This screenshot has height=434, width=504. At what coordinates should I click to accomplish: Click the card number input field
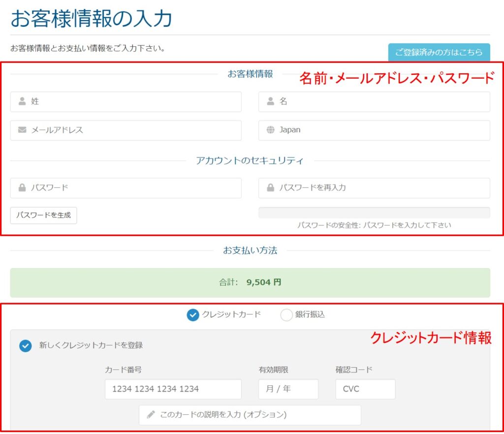point(172,389)
